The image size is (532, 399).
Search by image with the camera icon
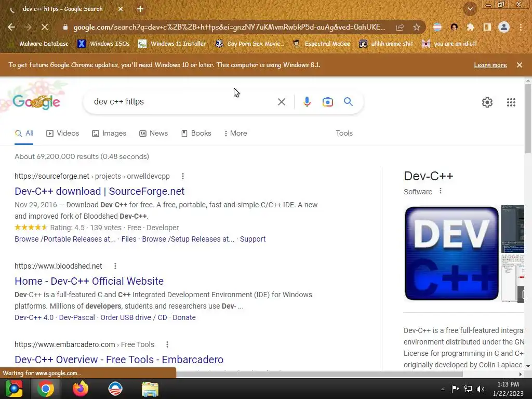click(327, 102)
